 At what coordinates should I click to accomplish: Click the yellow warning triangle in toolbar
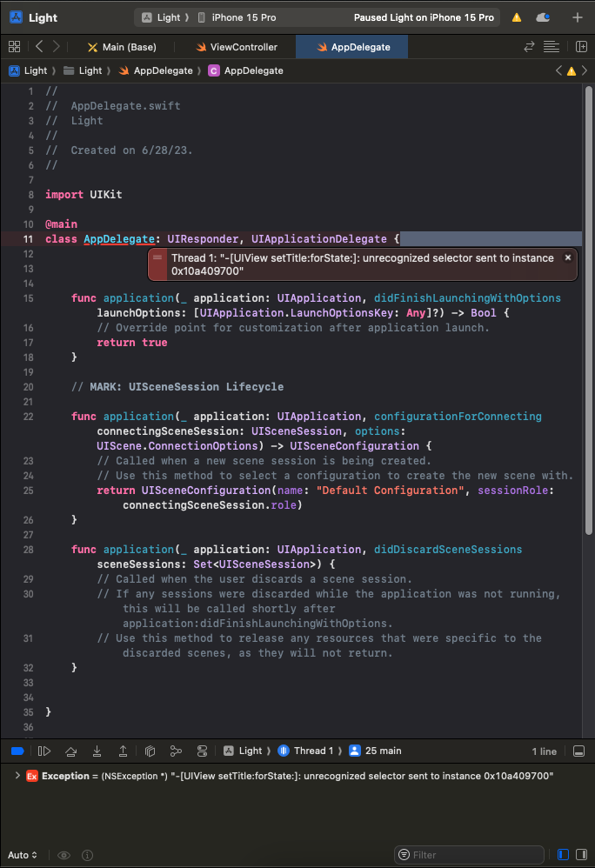(517, 17)
